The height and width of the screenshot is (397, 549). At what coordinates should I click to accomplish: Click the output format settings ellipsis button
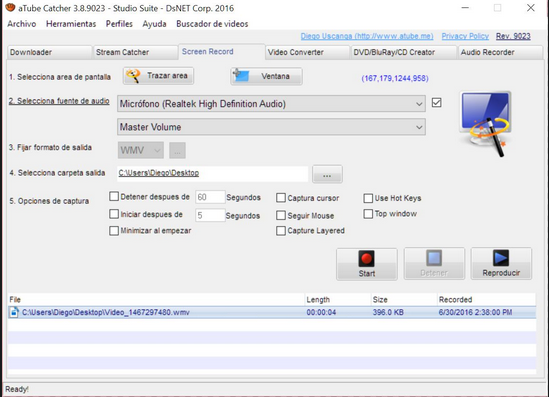click(178, 151)
